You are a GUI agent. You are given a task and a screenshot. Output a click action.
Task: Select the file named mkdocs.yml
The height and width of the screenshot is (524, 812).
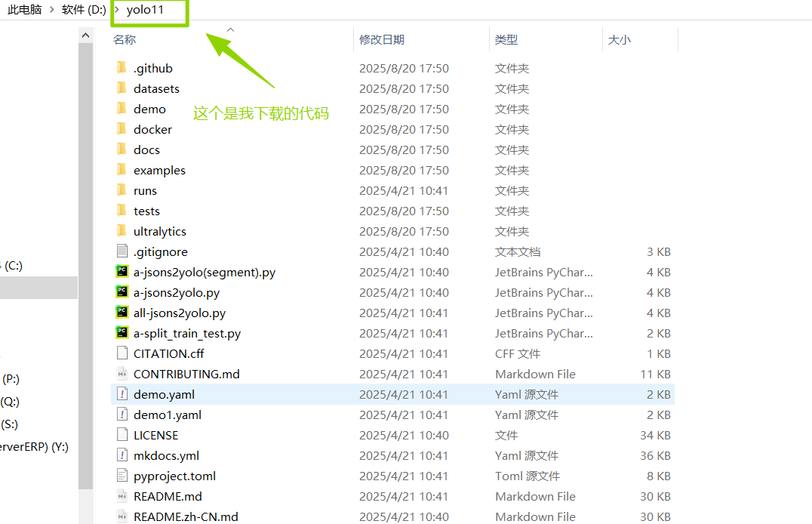(166, 455)
